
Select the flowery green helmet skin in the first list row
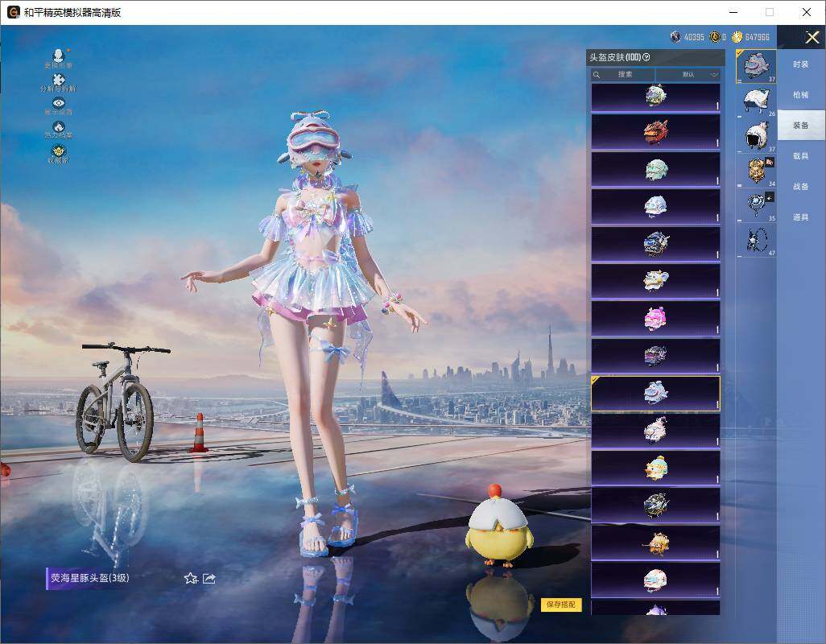(x=655, y=97)
